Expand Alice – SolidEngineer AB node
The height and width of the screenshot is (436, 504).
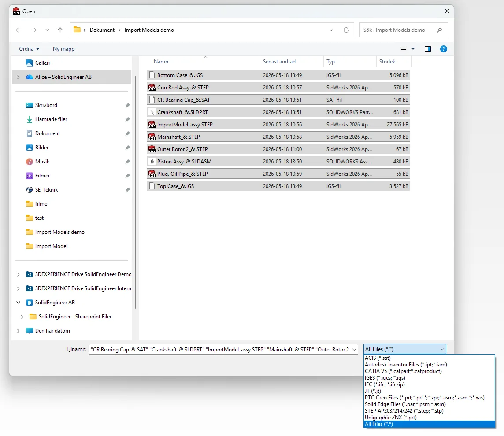19,77
